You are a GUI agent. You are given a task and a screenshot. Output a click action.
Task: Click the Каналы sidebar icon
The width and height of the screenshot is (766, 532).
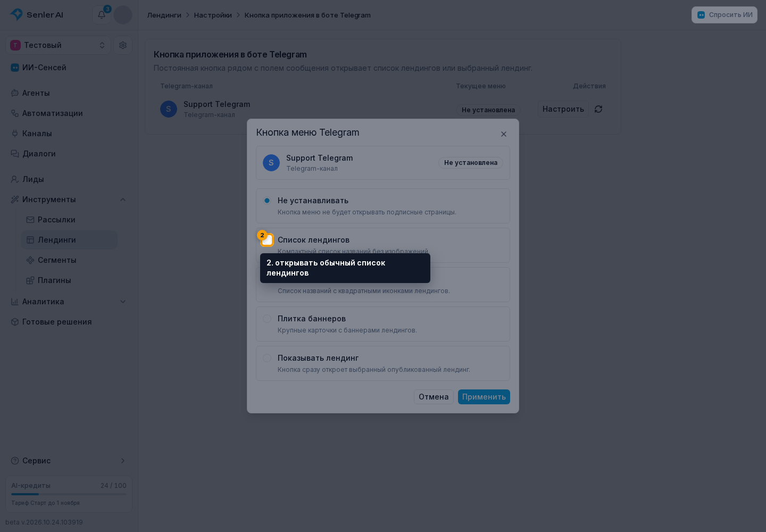(15, 134)
